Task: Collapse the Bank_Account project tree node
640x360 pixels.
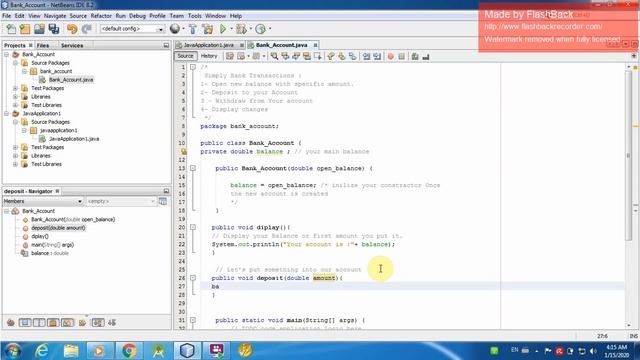Action: pyautogui.click(x=7, y=54)
